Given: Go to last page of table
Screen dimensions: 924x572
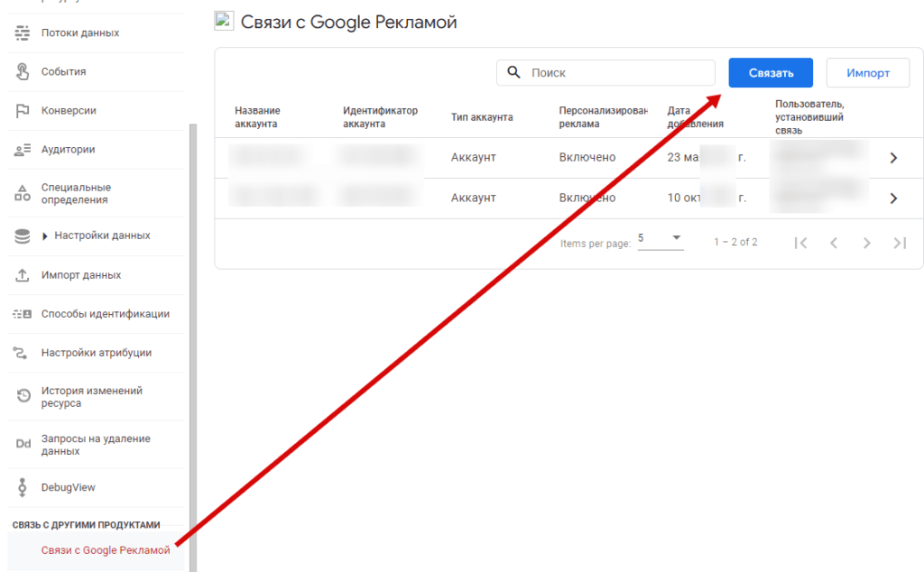Looking at the screenshot, I should 900,243.
